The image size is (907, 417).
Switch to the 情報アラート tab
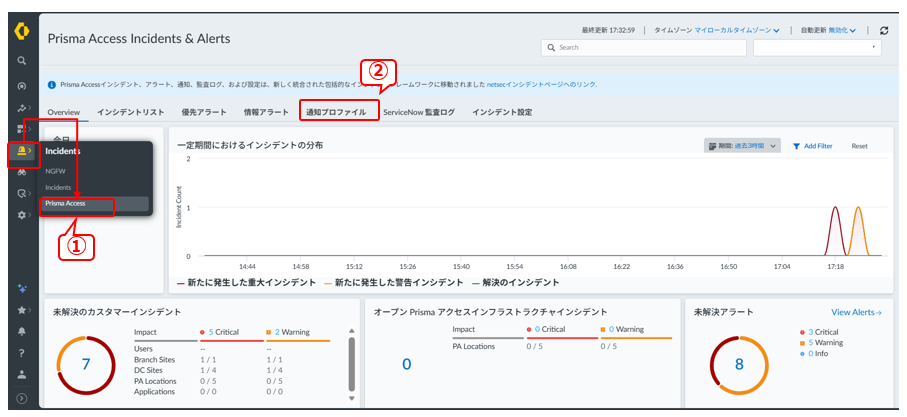pyautogui.click(x=266, y=112)
